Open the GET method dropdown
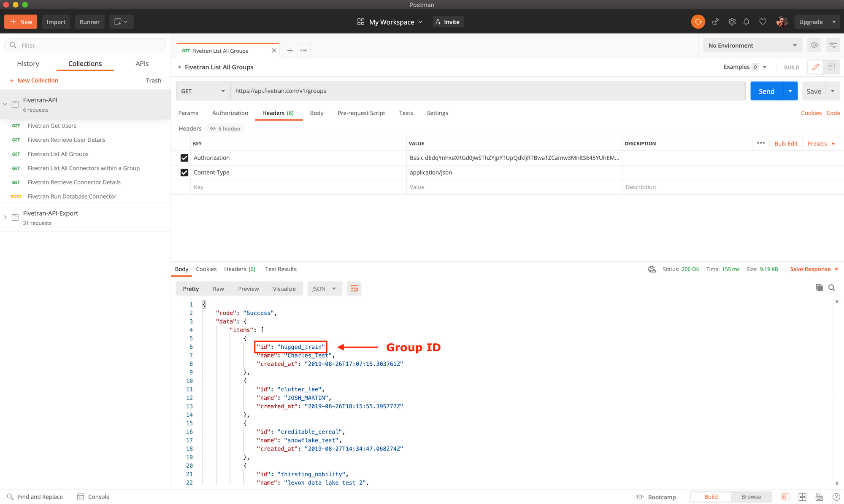The height and width of the screenshot is (504, 844). coord(203,91)
